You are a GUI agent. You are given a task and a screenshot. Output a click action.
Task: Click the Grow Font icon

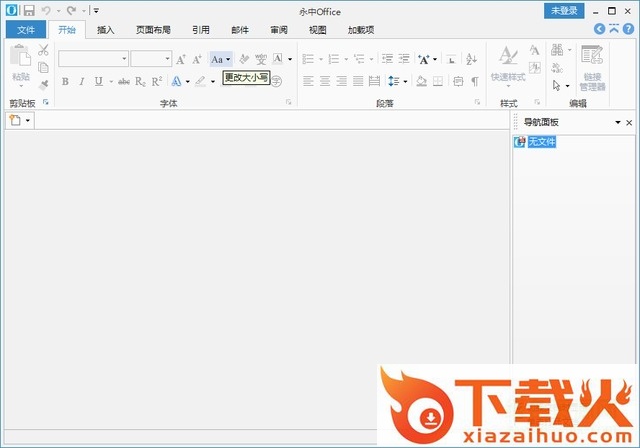(x=181, y=60)
